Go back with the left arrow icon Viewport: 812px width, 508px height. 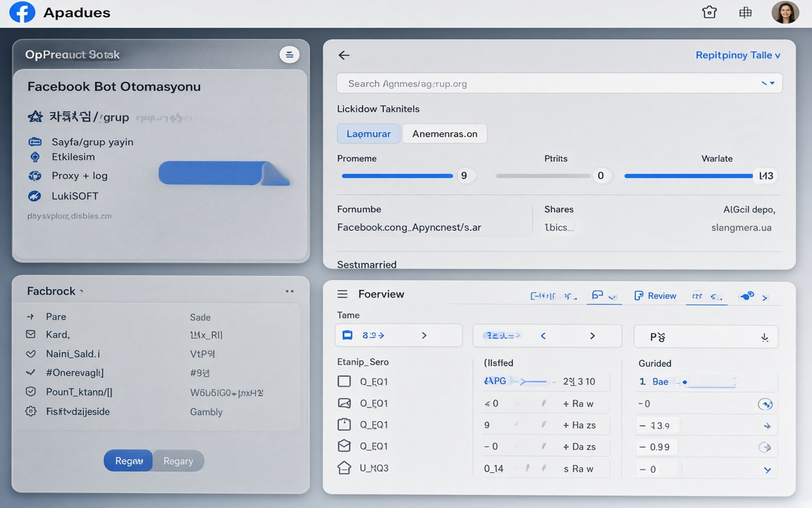(344, 56)
